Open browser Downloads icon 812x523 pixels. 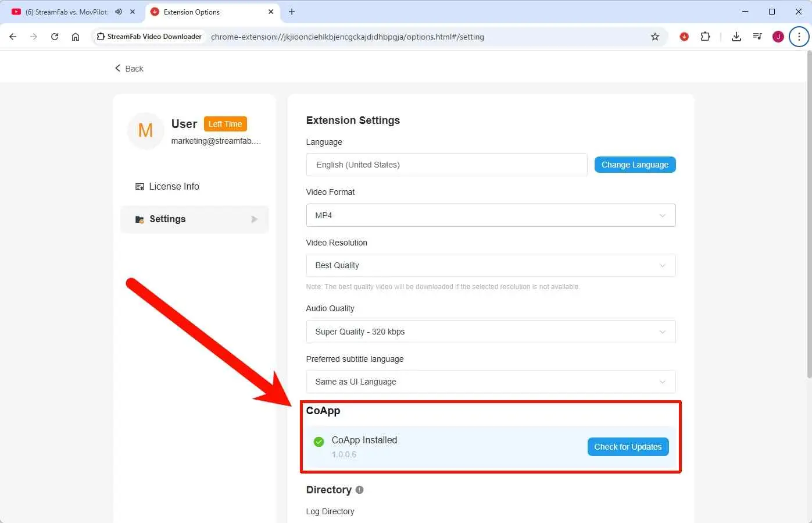736,37
